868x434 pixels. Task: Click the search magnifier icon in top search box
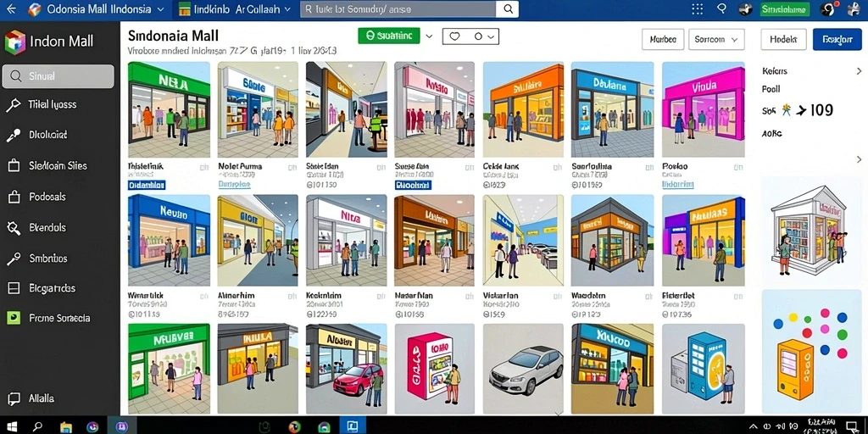tap(508, 8)
